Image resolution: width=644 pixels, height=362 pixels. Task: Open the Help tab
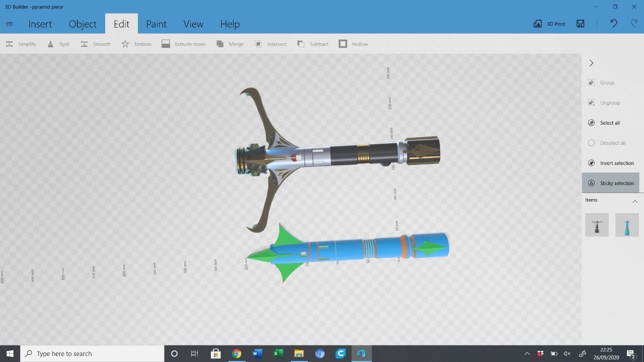click(x=230, y=24)
